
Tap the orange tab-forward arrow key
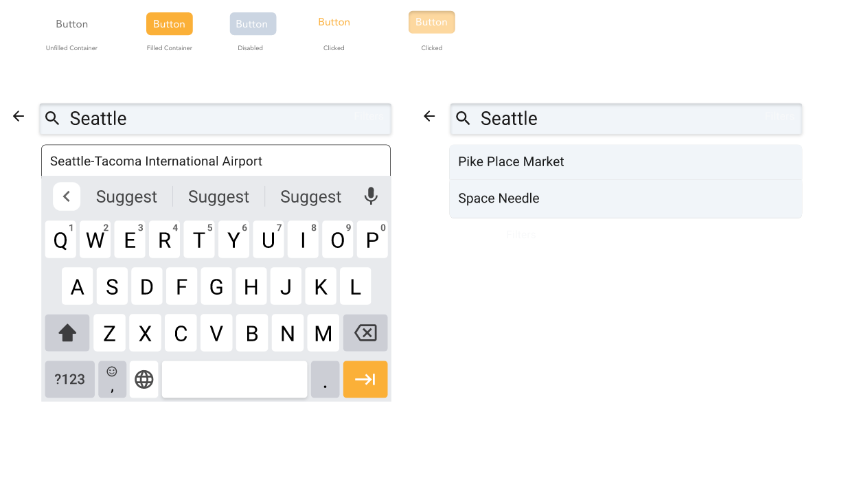(x=365, y=379)
